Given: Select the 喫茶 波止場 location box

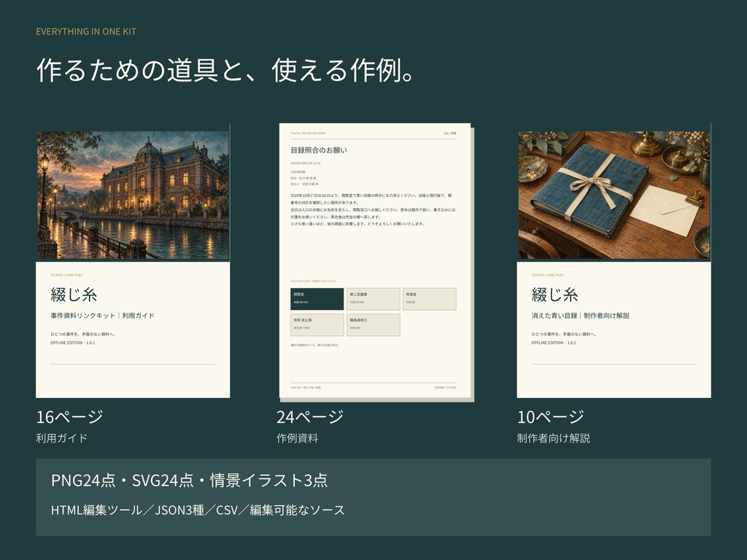Looking at the screenshot, I should 317,324.
